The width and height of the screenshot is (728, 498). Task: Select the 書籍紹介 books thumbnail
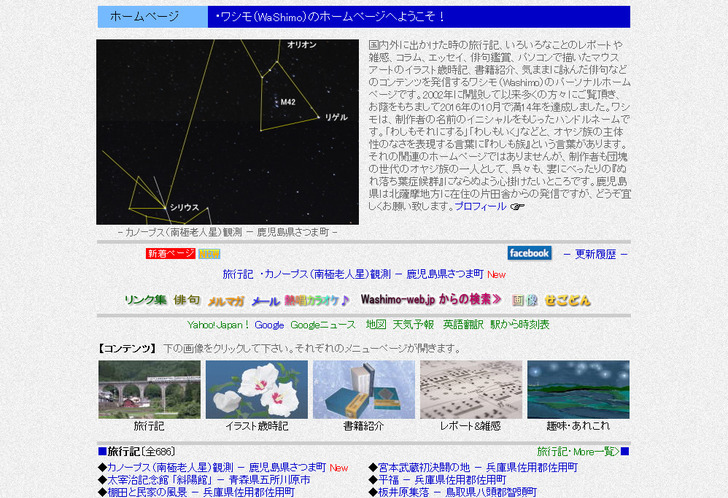coord(363,389)
